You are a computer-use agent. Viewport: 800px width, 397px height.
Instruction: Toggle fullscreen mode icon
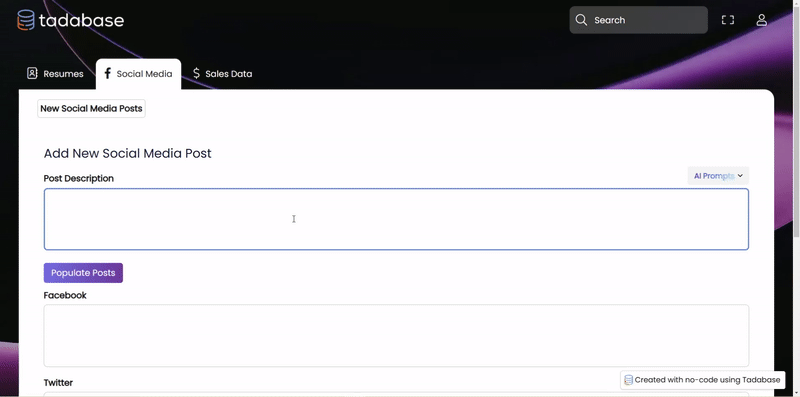[x=728, y=20]
